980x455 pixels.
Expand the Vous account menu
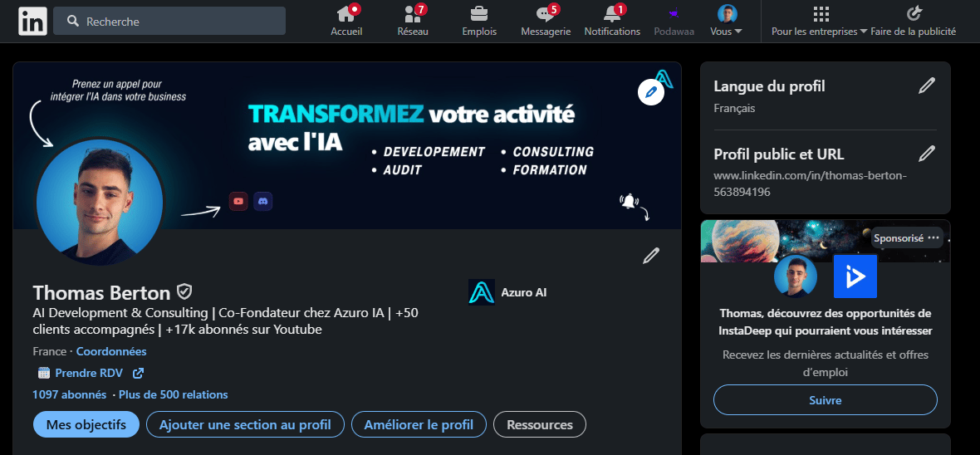pos(726,22)
